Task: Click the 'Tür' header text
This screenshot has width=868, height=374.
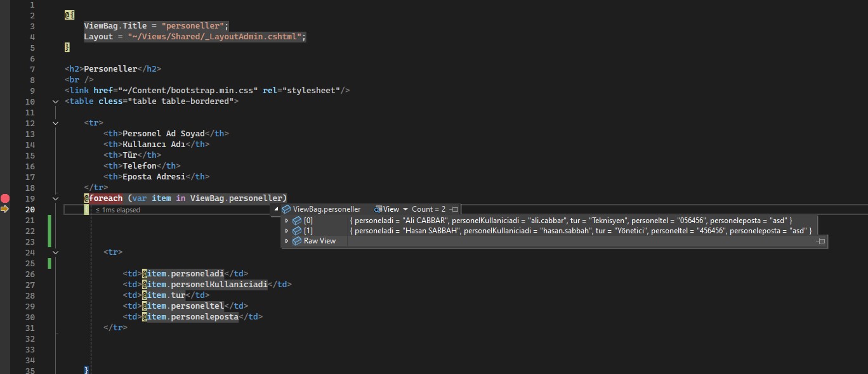Action: 130,155
